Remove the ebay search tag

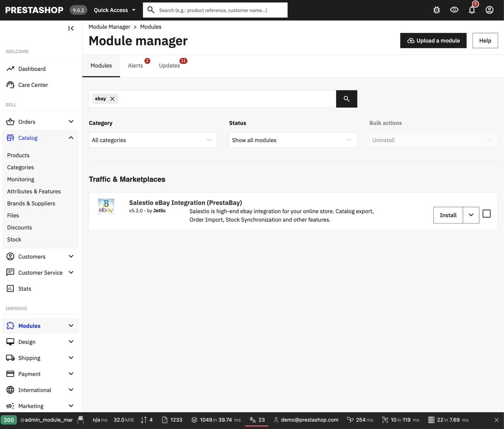click(112, 99)
